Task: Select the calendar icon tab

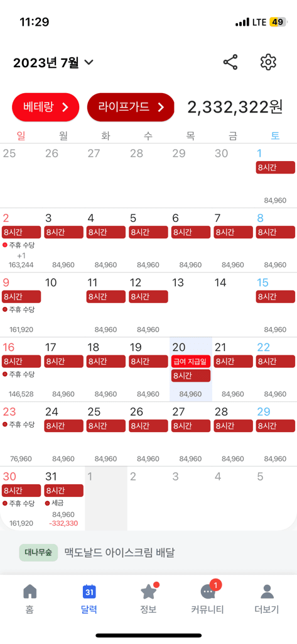Action: (89, 592)
